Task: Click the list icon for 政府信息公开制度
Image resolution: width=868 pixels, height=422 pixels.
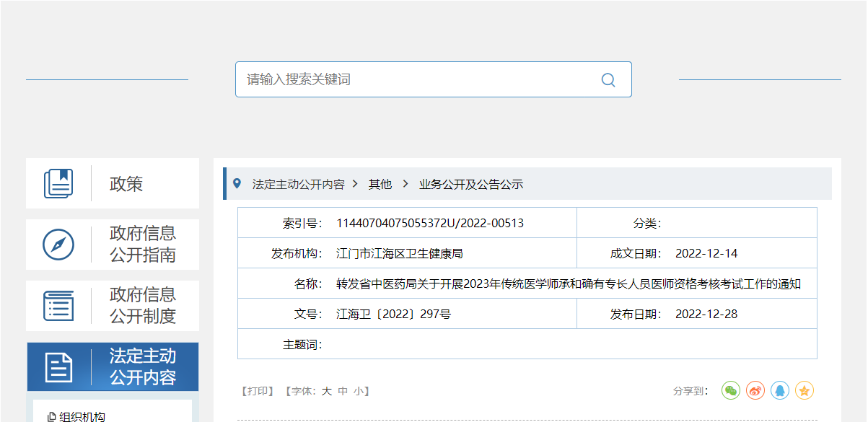Action: click(58, 306)
